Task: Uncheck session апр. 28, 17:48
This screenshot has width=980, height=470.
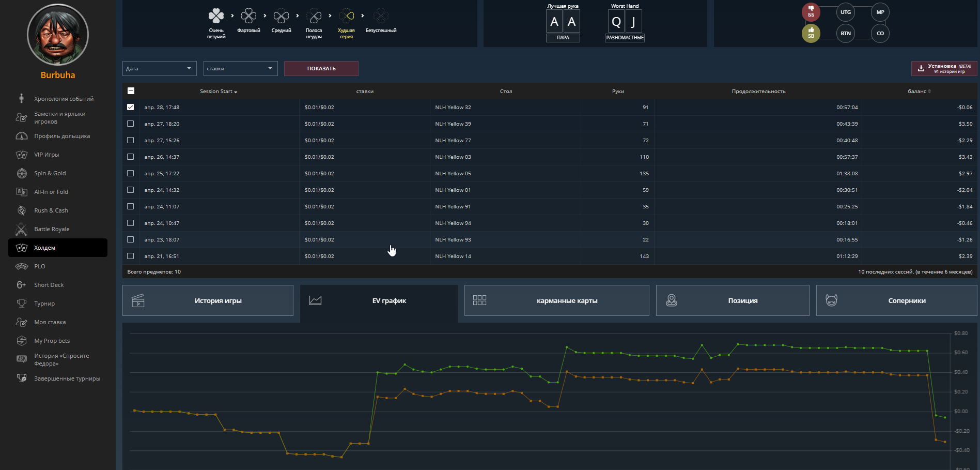Action: click(x=130, y=107)
